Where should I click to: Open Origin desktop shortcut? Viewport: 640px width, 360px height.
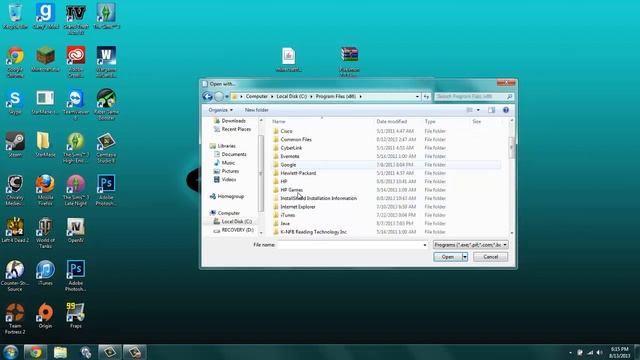45,316
